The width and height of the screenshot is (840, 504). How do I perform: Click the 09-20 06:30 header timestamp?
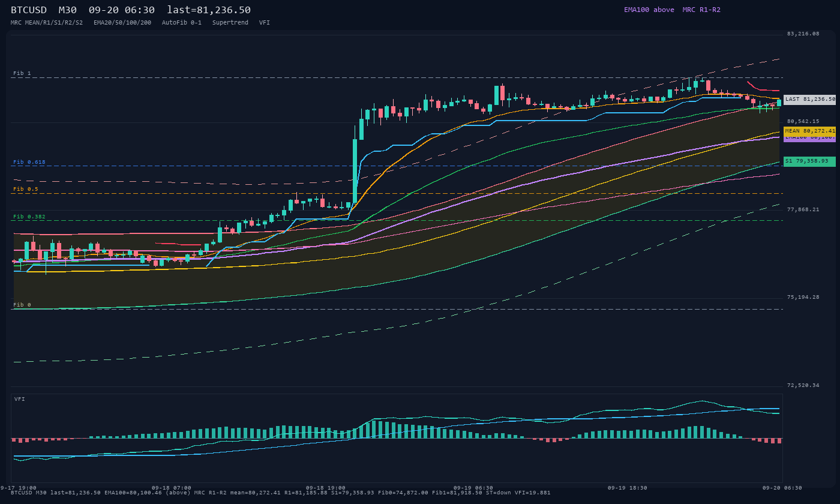[x=121, y=10]
